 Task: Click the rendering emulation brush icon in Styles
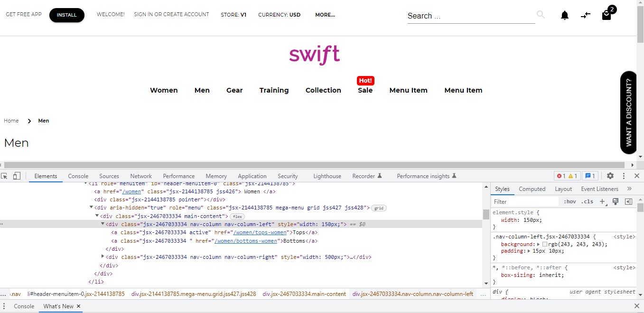click(x=616, y=201)
